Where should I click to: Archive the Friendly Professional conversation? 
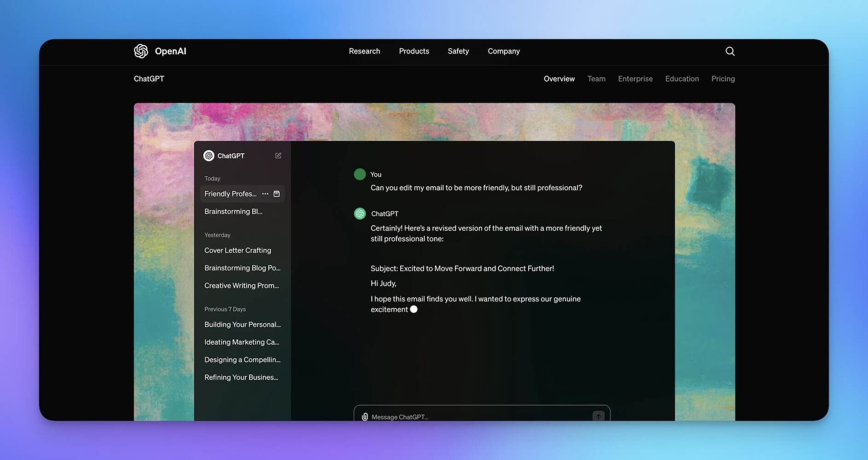click(276, 194)
